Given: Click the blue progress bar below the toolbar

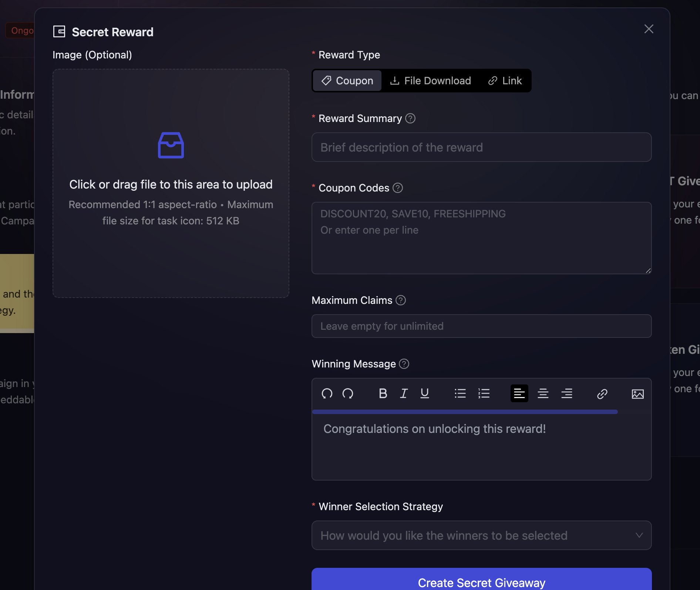Looking at the screenshot, I should point(465,411).
